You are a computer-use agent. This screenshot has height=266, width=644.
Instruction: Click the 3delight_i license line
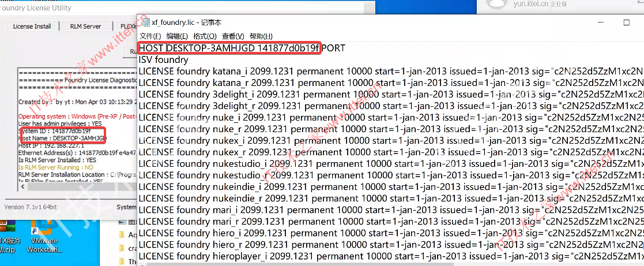(391, 95)
